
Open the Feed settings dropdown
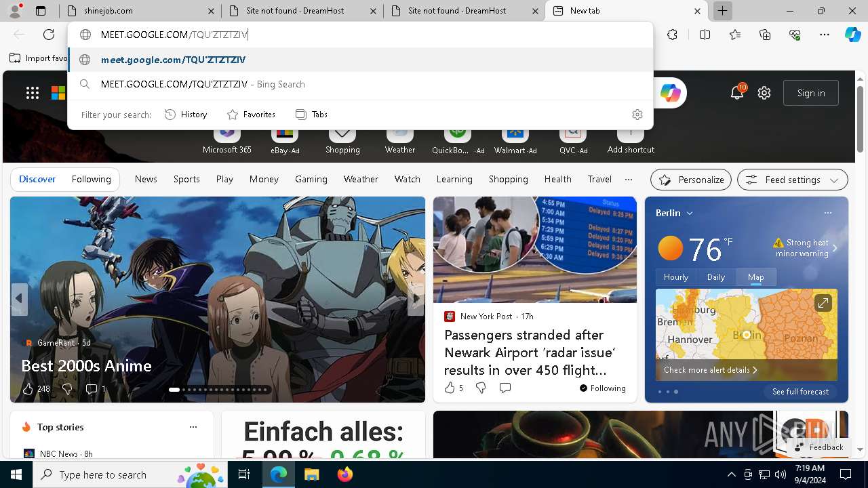point(792,180)
